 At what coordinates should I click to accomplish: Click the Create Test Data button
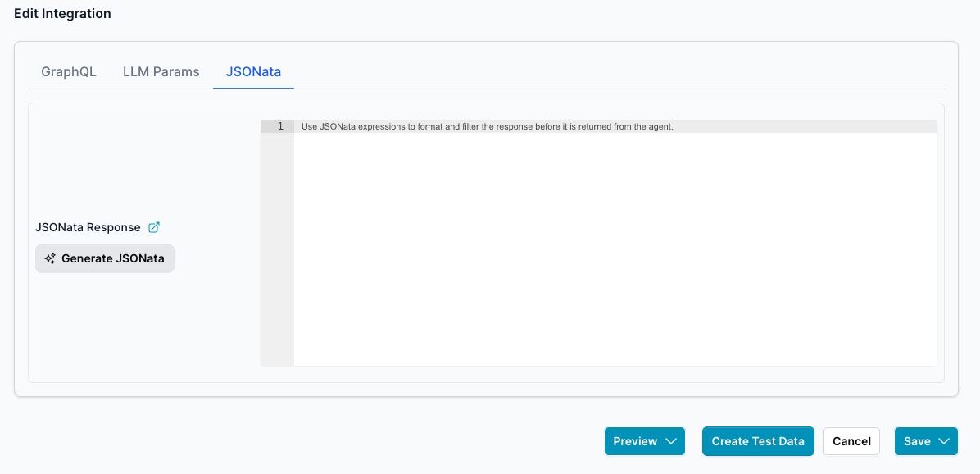click(x=758, y=441)
